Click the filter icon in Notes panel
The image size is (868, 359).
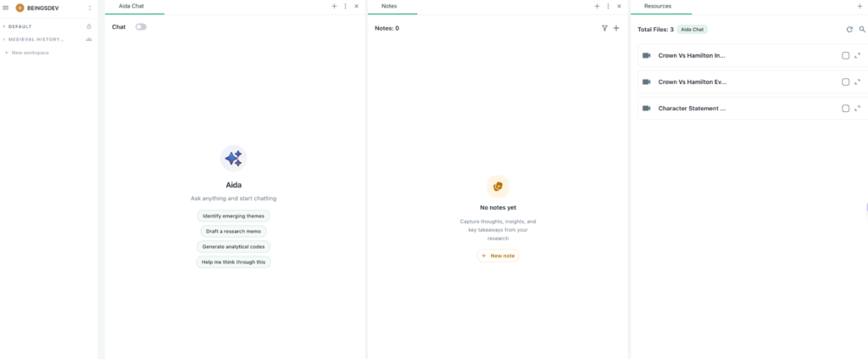pos(604,28)
